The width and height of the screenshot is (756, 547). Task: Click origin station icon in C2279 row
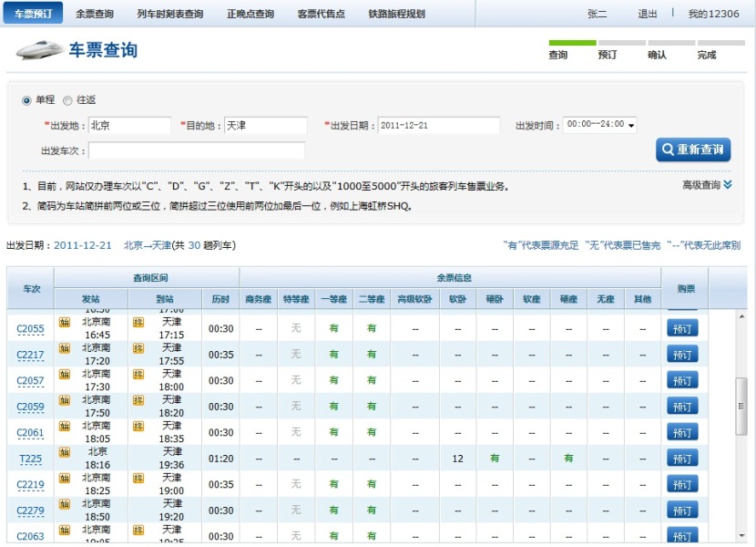pos(64,504)
